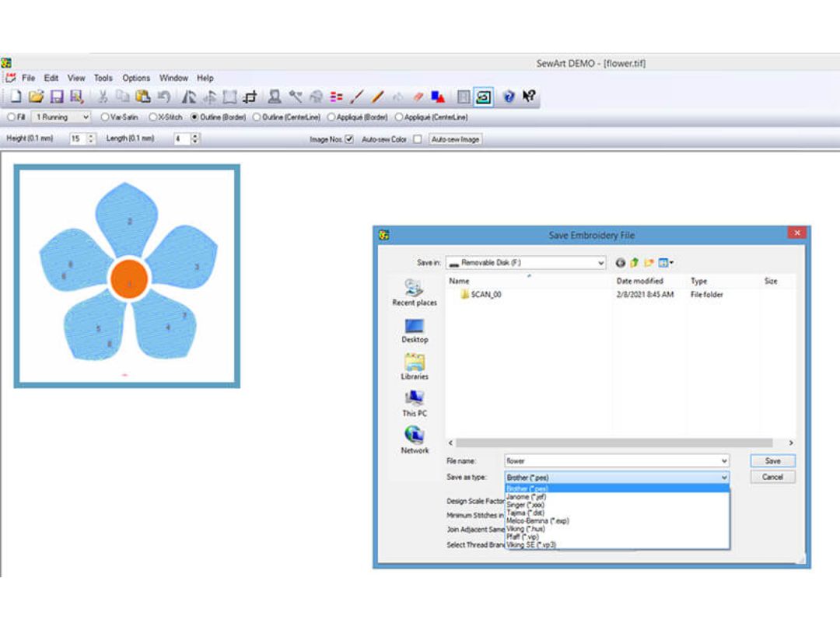Screen dimensions: 840x630
Task: Select the Crop tool icon
Action: click(250, 96)
